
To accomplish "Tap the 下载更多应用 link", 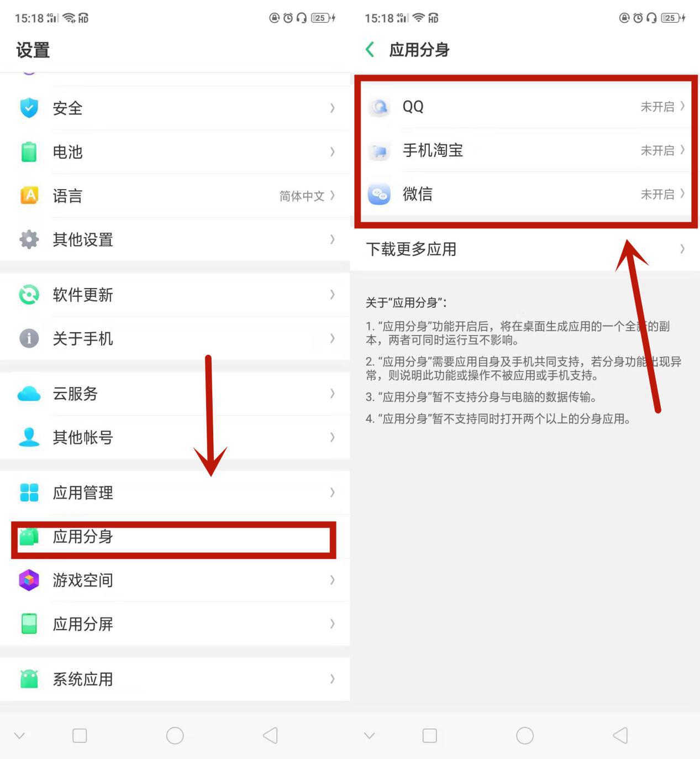I will (411, 249).
